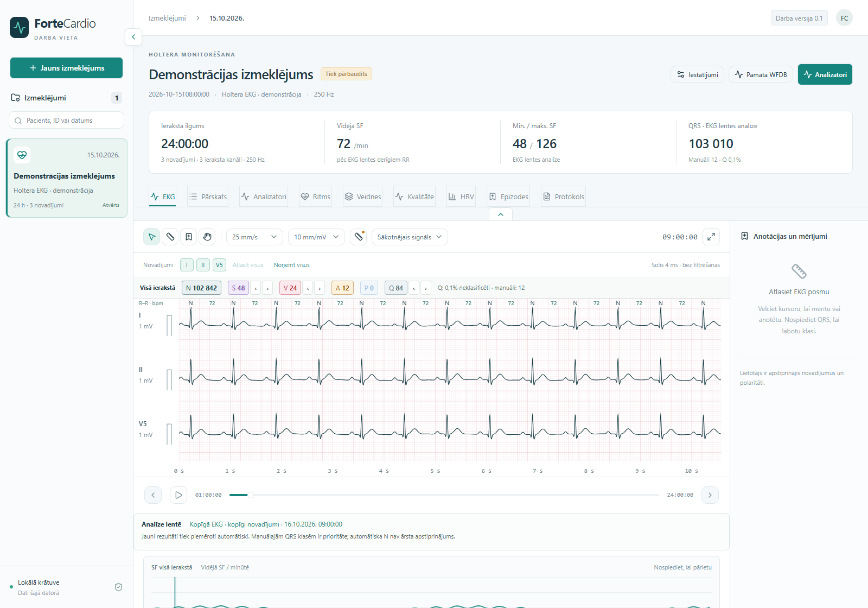
Task: Click the local storage shield icon
Action: (x=119, y=587)
